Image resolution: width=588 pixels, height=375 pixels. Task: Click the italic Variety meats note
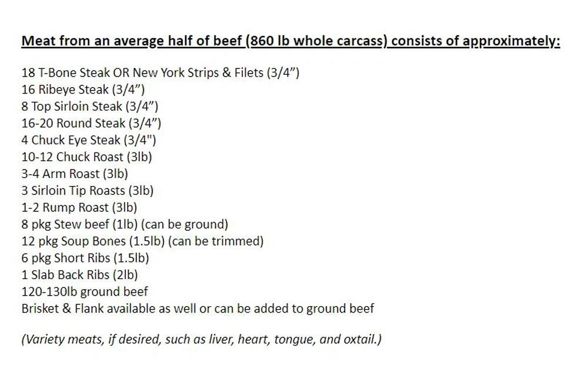[202, 340]
